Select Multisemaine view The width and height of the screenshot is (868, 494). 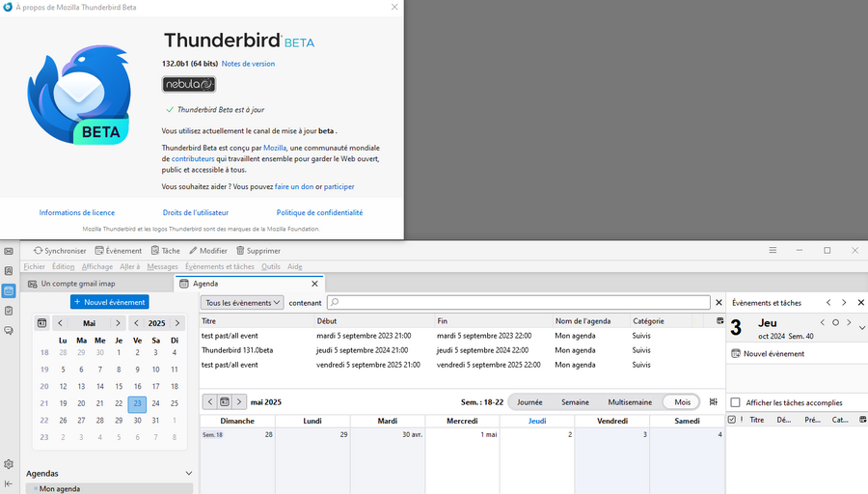click(630, 402)
